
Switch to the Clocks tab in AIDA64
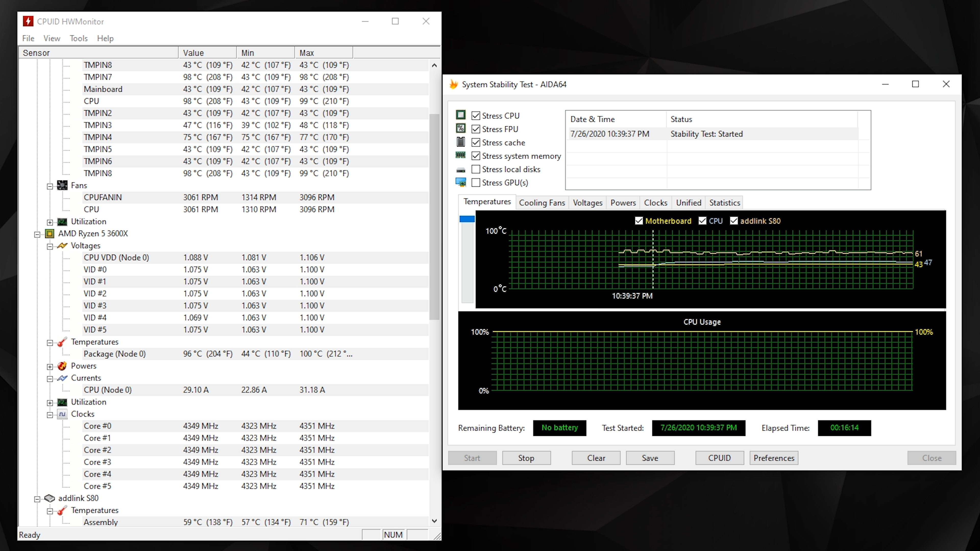point(655,203)
